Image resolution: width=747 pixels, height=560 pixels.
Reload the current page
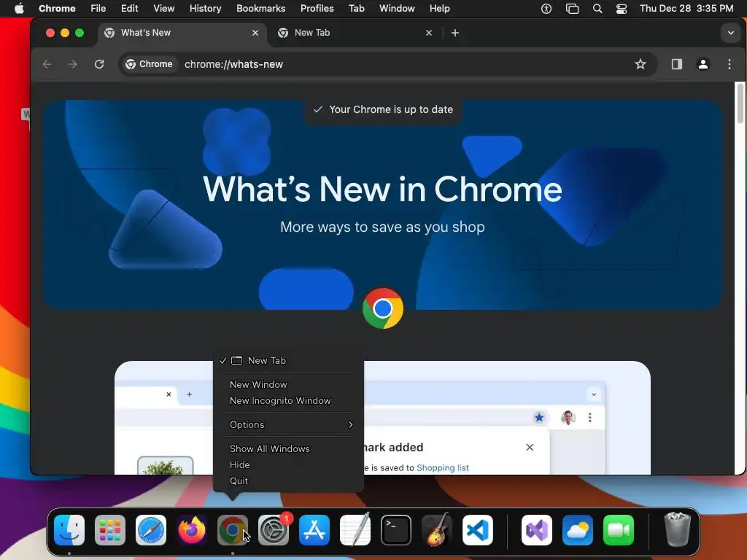tap(99, 64)
